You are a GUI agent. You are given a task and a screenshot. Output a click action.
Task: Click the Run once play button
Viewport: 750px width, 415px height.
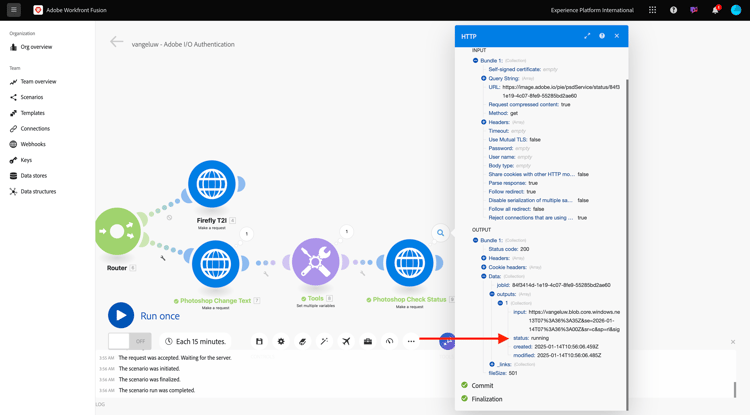(121, 316)
